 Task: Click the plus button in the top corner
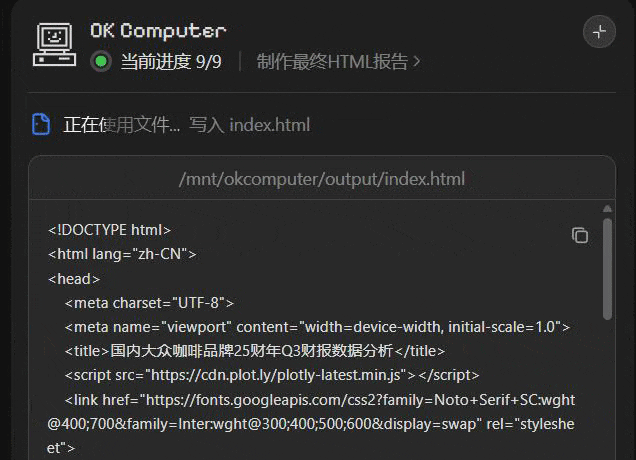pyautogui.click(x=599, y=32)
